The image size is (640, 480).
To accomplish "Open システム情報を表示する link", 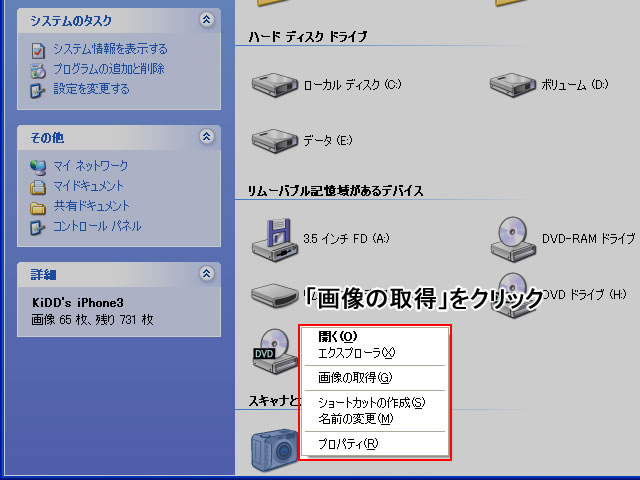I will click(x=110, y=49).
